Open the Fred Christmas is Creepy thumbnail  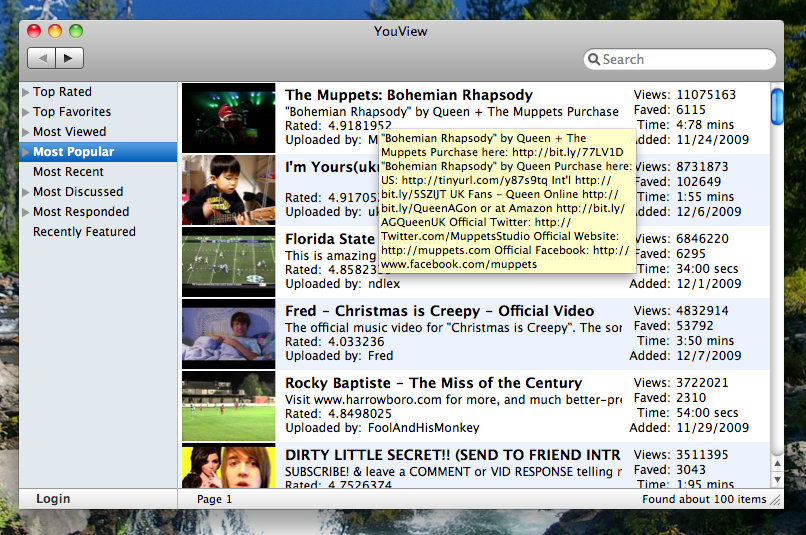point(229,334)
